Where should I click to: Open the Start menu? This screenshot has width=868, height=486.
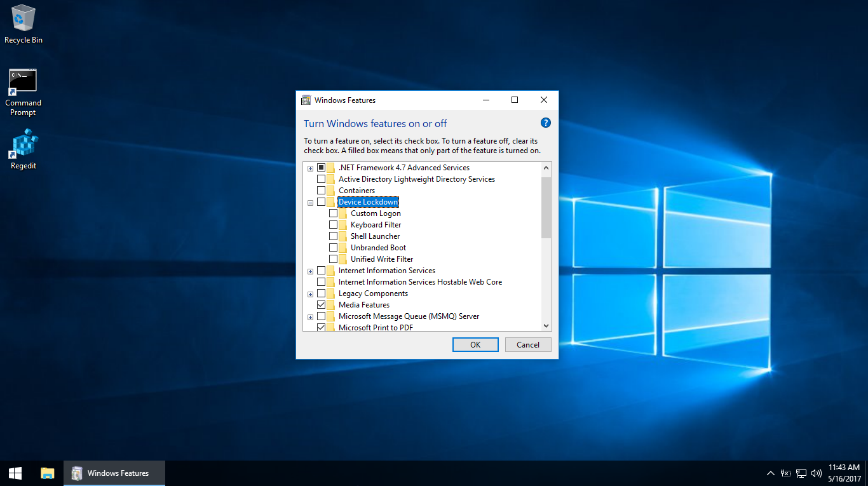[x=15, y=473]
